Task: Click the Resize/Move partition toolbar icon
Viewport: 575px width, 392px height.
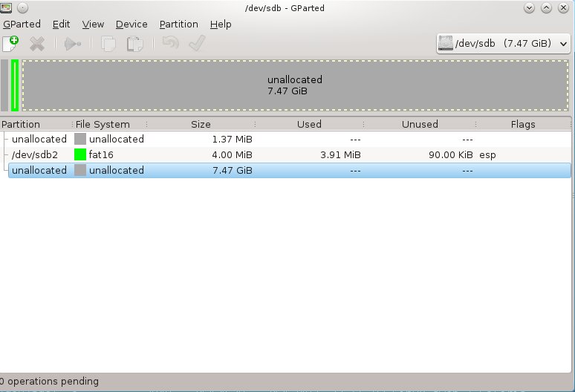Action: [x=72, y=44]
